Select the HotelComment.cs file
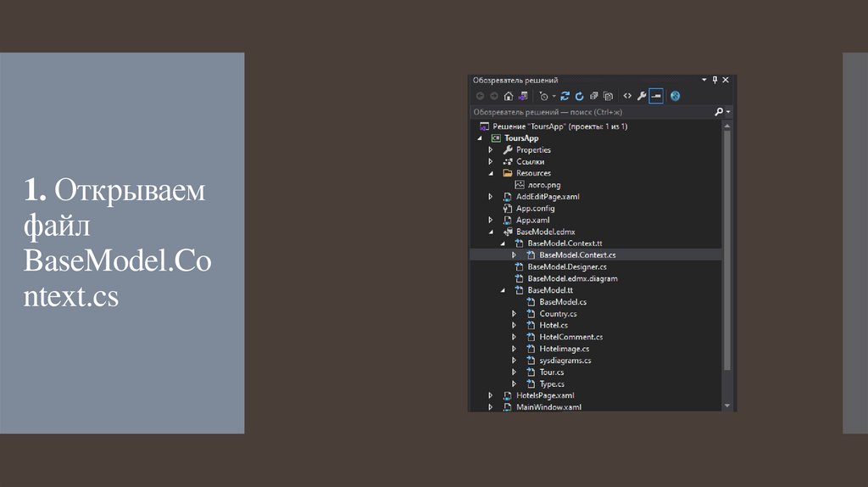The height and width of the screenshot is (487, 868). point(570,337)
